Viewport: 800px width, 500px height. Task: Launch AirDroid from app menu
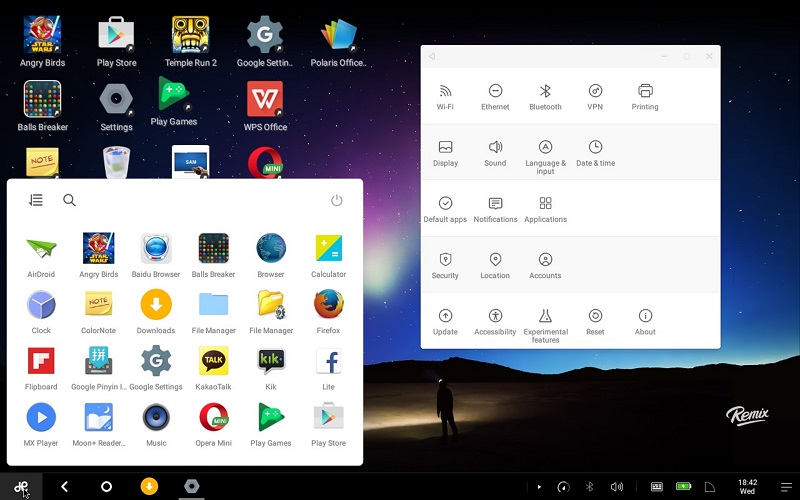point(41,255)
